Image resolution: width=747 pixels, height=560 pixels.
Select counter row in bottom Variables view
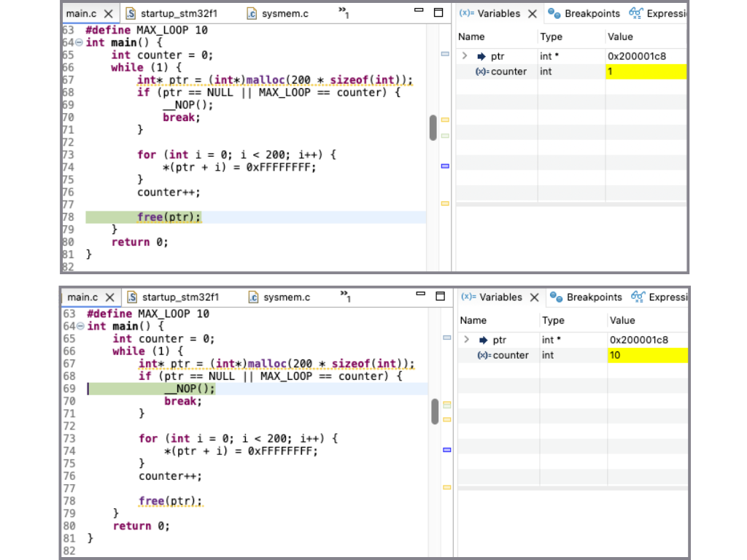point(573,355)
